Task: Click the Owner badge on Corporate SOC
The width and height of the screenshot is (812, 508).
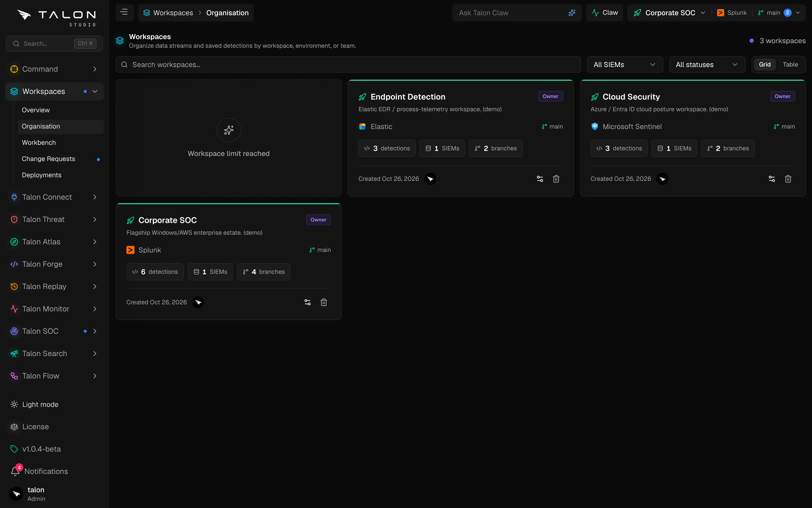Action: coord(318,220)
